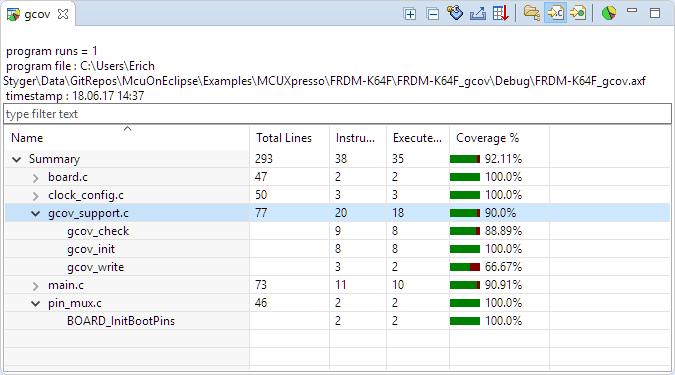Sort by the Total Lines column header
The image size is (675, 375).
click(289, 138)
